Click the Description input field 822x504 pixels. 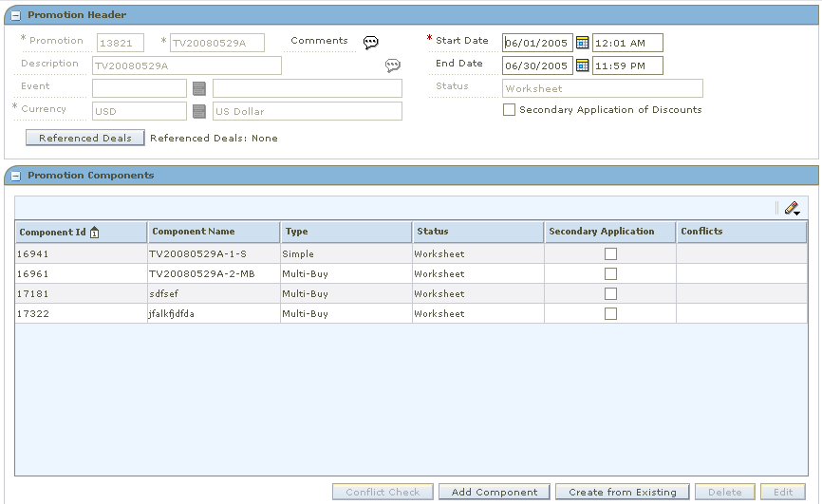187,65
